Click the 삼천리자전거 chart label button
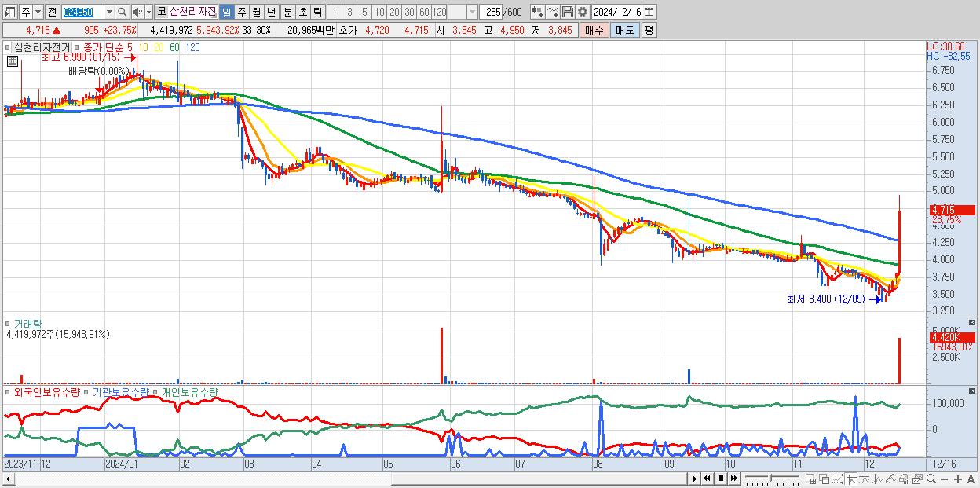 pyautogui.click(x=42, y=47)
